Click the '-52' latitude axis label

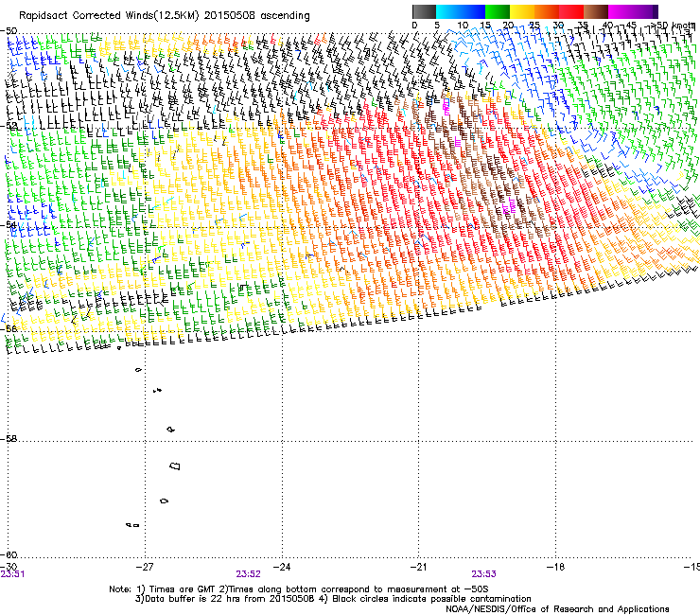[9, 127]
